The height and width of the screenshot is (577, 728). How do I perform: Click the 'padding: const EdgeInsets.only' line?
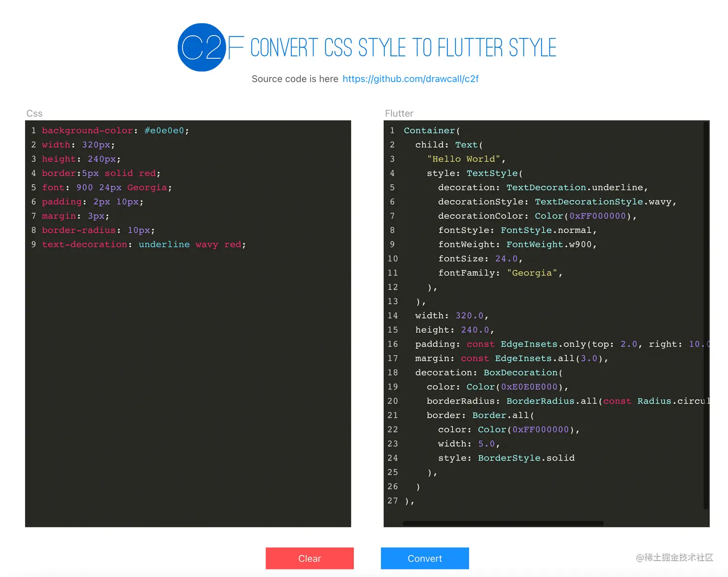tap(562, 344)
